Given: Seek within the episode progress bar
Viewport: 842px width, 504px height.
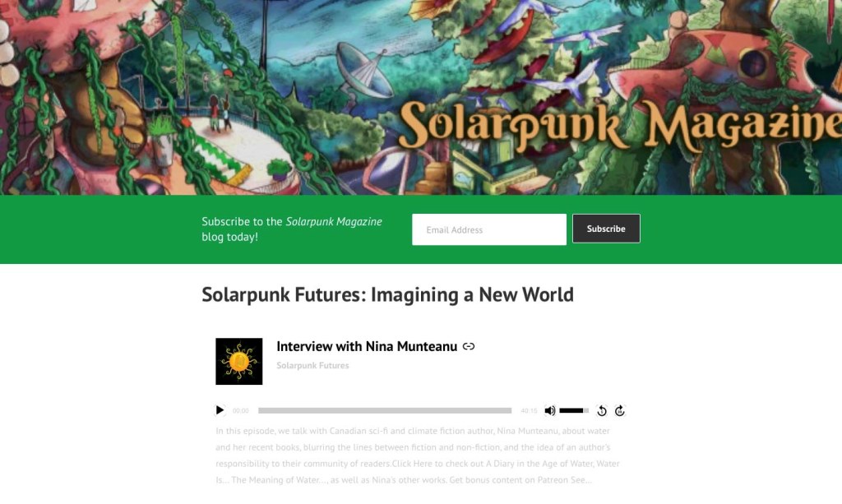Looking at the screenshot, I should pyautogui.click(x=385, y=410).
